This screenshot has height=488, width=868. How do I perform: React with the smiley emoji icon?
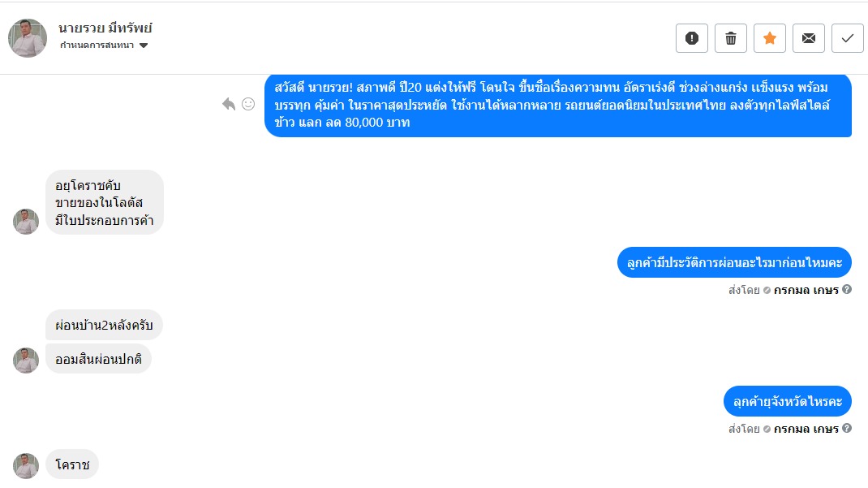pyautogui.click(x=248, y=104)
